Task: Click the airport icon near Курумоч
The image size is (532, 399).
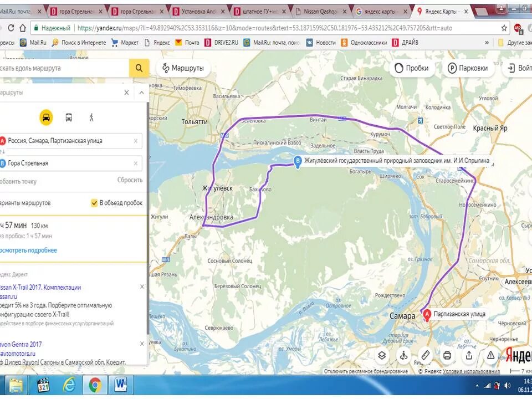Action: (x=421, y=120)
